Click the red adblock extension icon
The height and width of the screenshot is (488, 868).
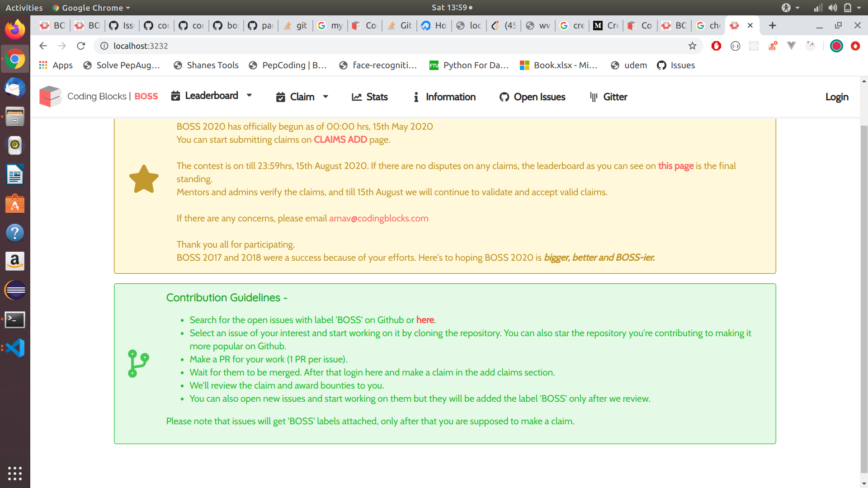[716, 46]
